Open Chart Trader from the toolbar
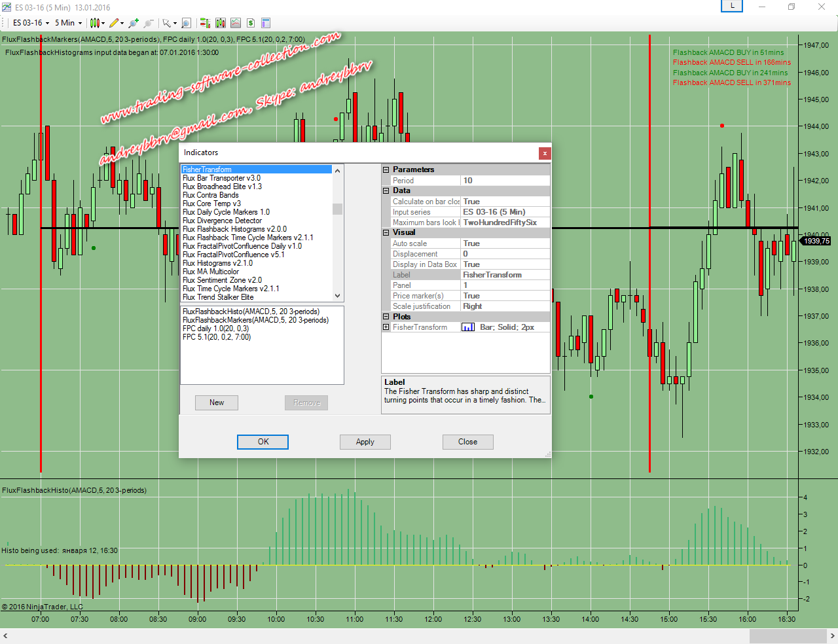This screenshot has width=838, height=644. (x=205, y=23)
